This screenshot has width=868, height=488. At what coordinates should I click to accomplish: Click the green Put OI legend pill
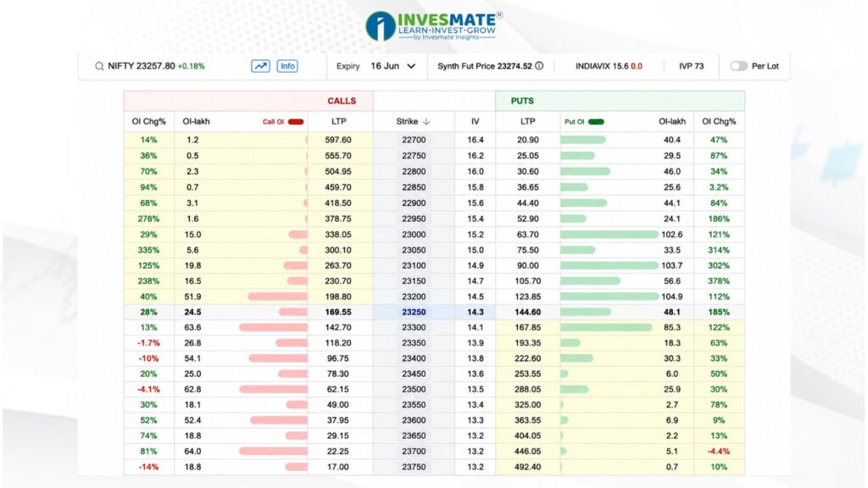tap(596, 122)
